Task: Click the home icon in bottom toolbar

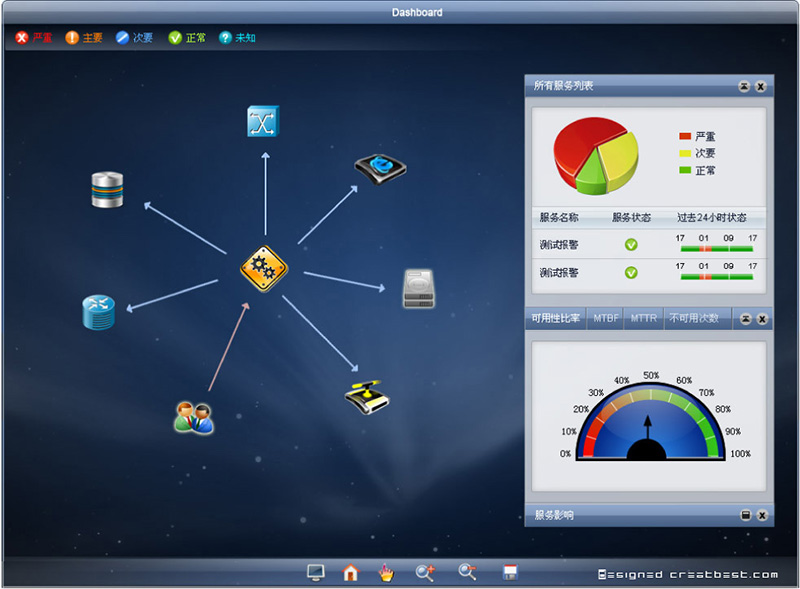Action: click(350, 572)
